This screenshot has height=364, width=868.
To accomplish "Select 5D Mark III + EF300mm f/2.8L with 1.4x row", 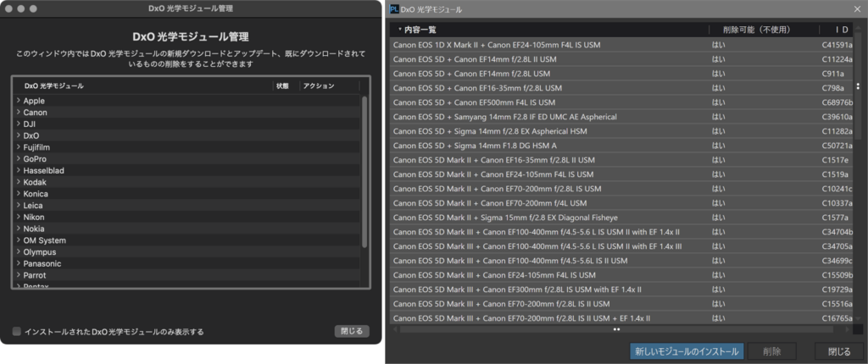I will (622, 289).
